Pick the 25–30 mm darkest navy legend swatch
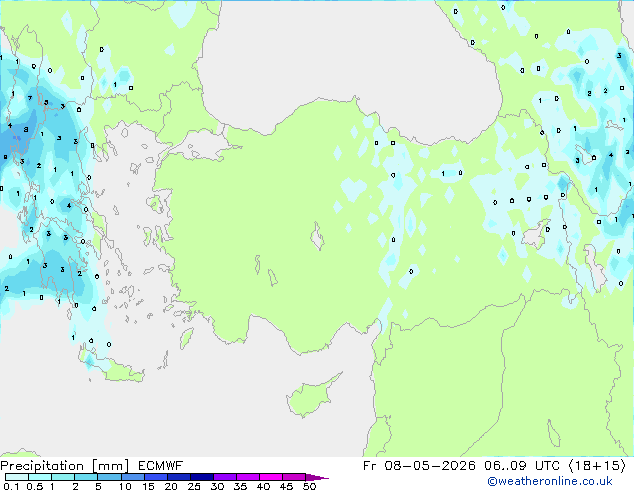This screenshot has height=490, width=634. click(x=202, y=477)
